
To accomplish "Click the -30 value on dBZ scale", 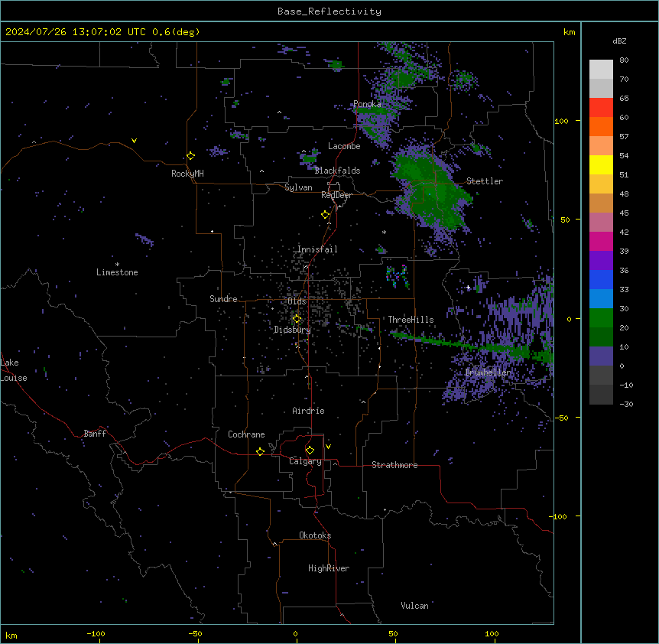I will click(626, 404).
